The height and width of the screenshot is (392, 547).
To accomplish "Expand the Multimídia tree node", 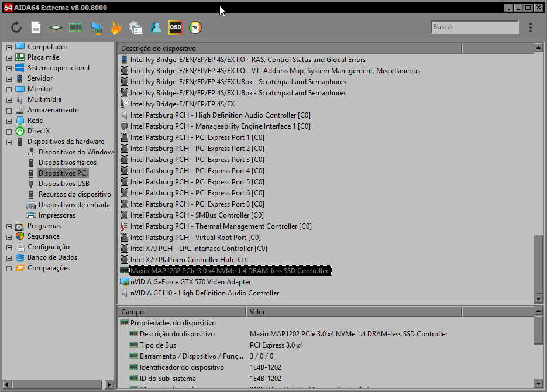I will (9, 99).
